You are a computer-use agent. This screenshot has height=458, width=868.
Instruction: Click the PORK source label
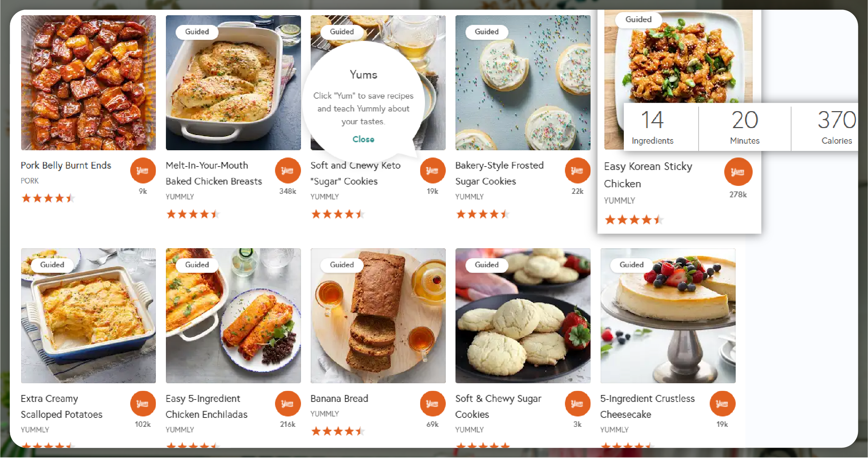click(x=30, y=181)
